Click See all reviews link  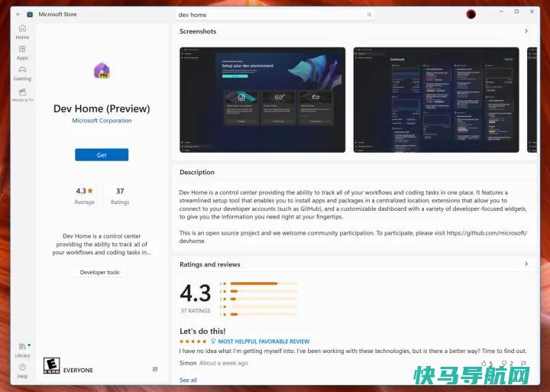pos(188,380)
